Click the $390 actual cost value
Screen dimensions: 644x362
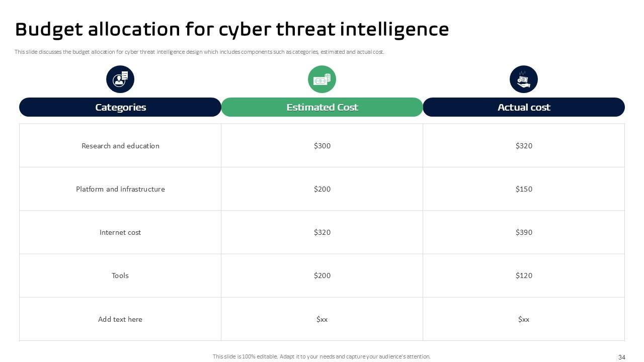(524, 232)
